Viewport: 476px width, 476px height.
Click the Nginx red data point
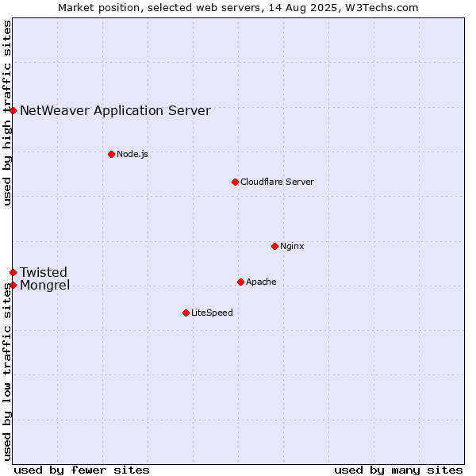coord(274,247)
